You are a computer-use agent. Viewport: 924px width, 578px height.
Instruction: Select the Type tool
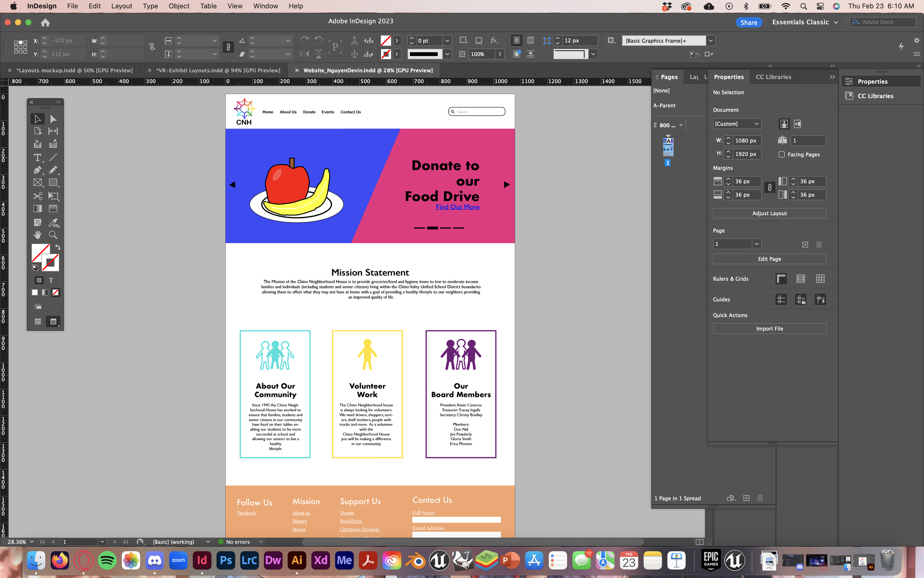click(37, 158)
